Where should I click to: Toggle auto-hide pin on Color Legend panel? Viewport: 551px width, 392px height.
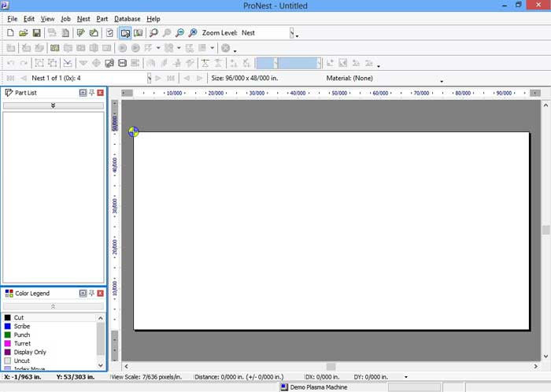point(91,293)
